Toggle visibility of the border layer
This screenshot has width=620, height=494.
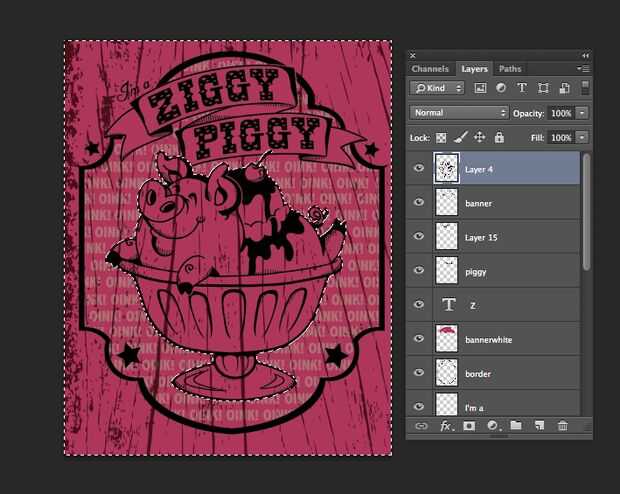pyautogui.click(x=419, y=373)
